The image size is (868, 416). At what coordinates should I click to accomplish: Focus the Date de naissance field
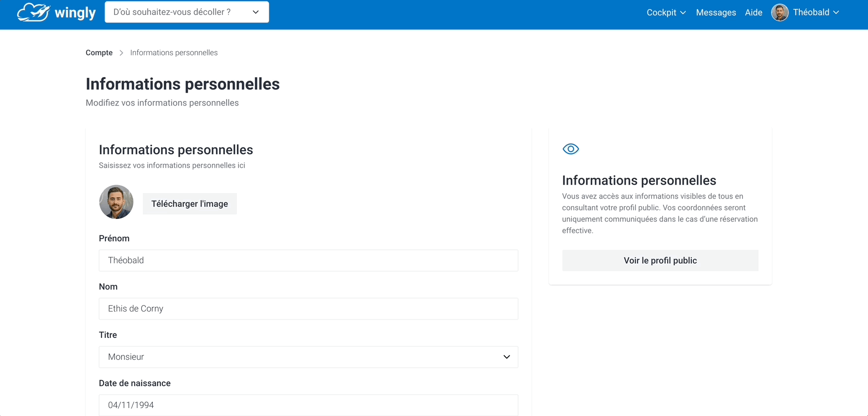(309, 405)
